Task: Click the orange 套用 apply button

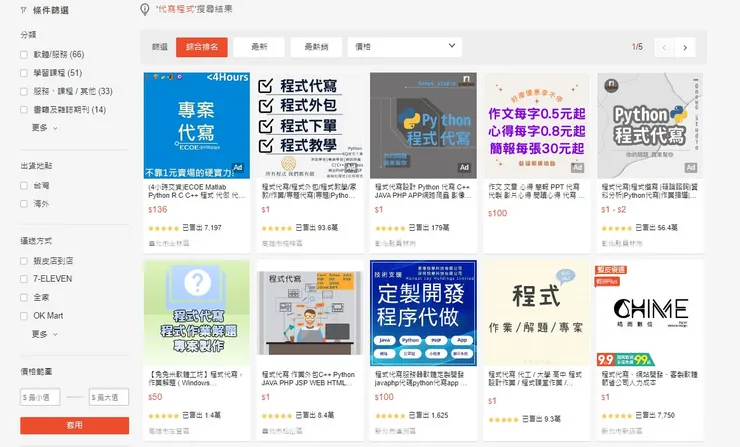Action: pos(75,425)
